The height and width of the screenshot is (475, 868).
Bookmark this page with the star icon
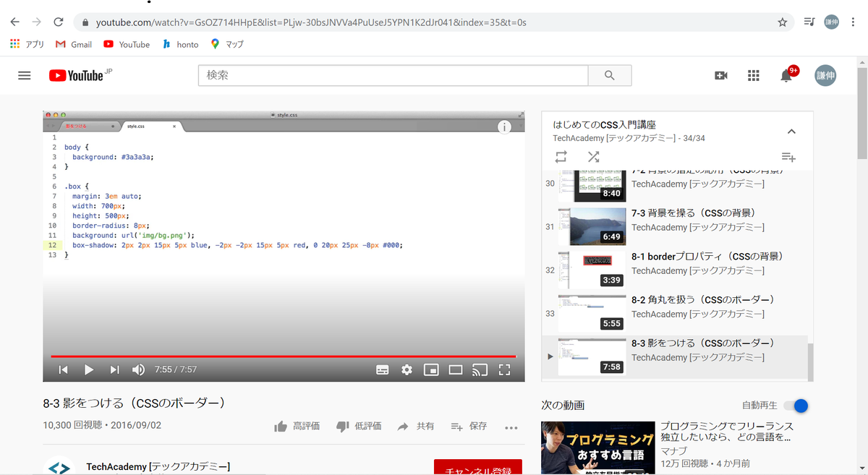[782, 22]
